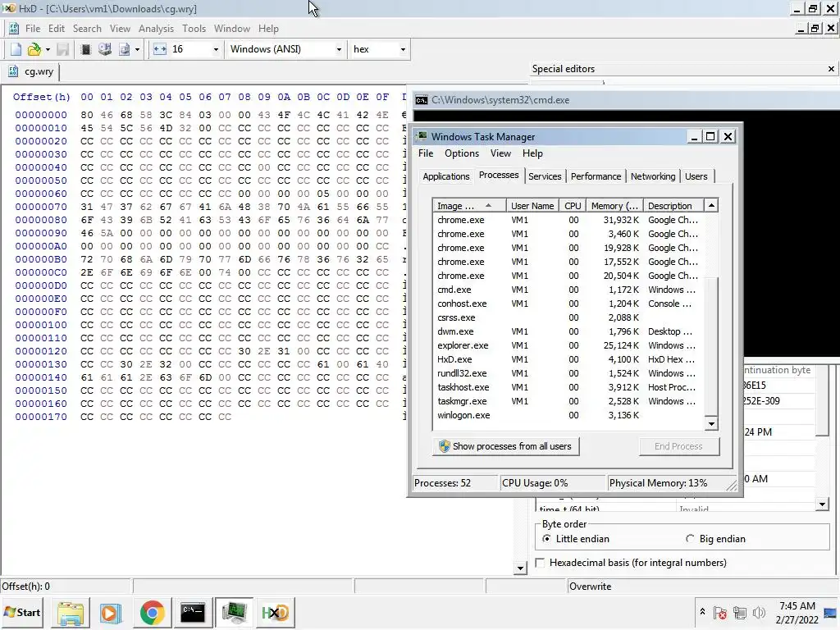Click the Save disk icon in HxD toolbar
Viewport: 840px width, 630px height.
coord(62,49)
